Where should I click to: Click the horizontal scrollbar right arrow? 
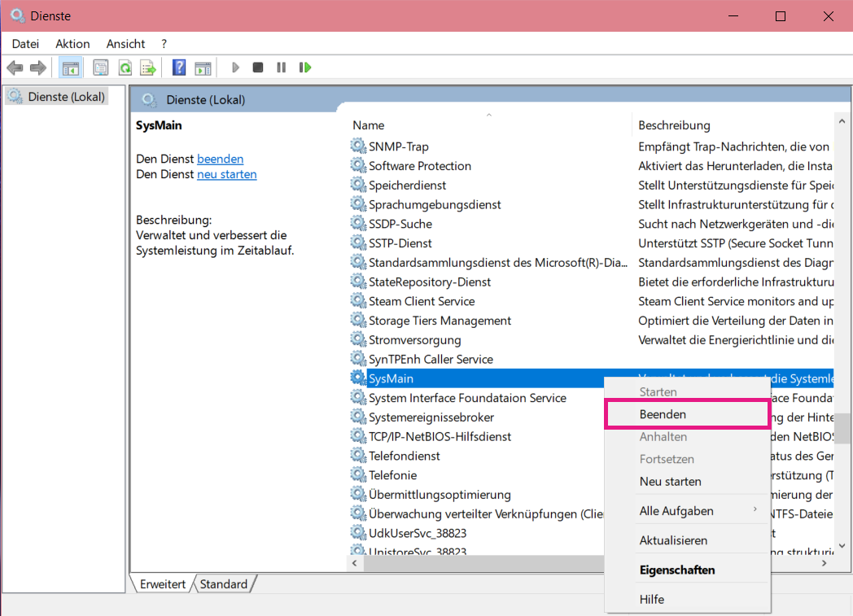pyautogui.click(x=825, y=563)
